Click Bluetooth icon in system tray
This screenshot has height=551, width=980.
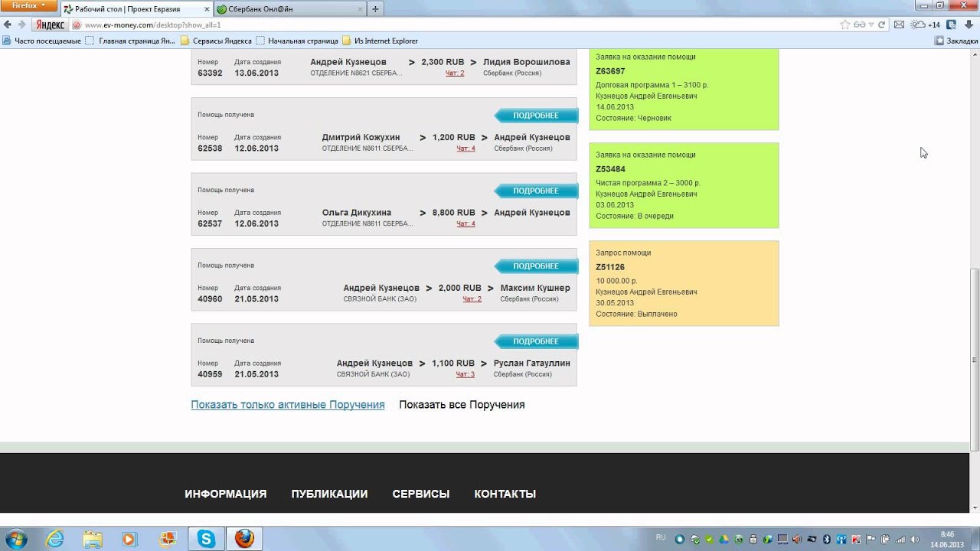point(827,539)
